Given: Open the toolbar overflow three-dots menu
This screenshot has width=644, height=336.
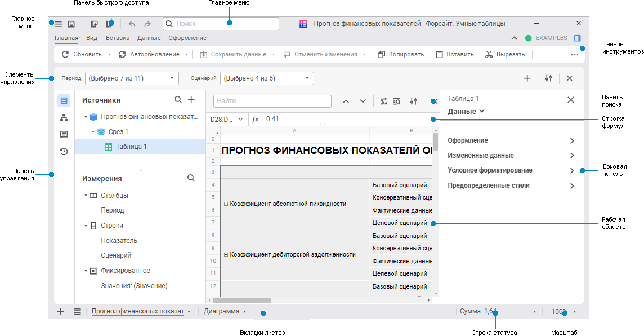Looking at the screenshot, I should 575,54.
